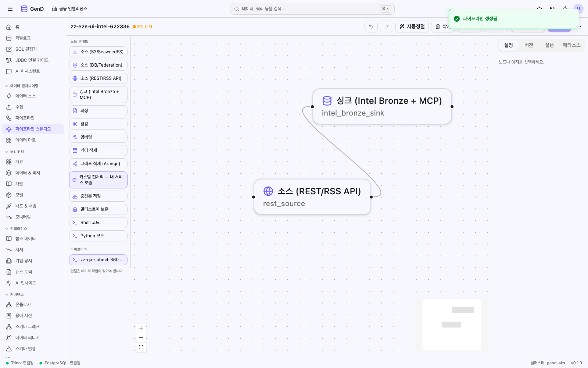This screenshot has width=588, height=368.
Task: Pick 청킹 palette node
Action: pos(98,124)
